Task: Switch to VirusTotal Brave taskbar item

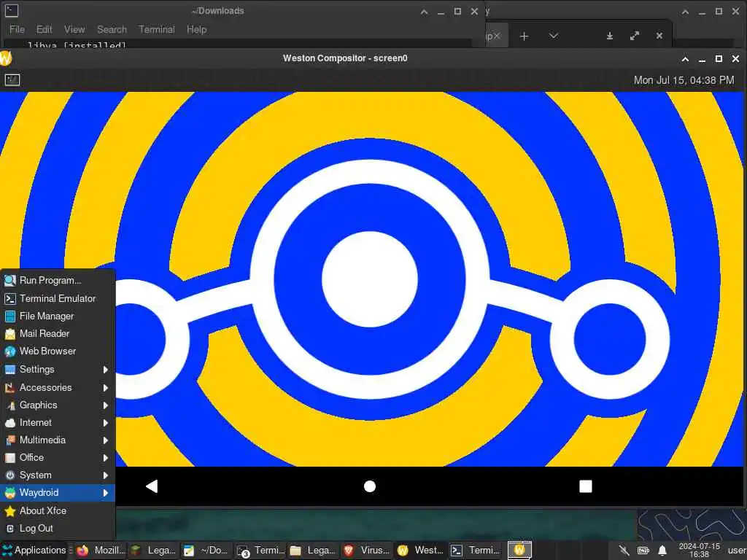Action: point(366,551)
